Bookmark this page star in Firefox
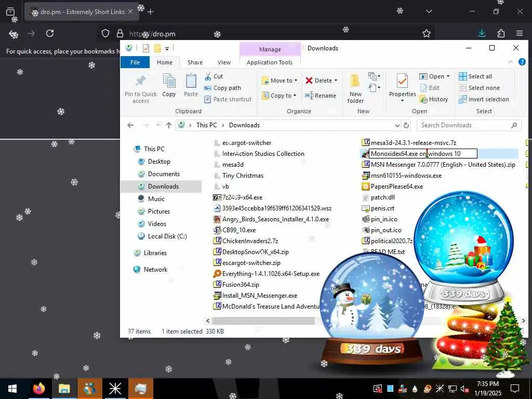Image resolution: width=532 pixels, height=399 pixels. pyautogui.click(x=427, y=33)
